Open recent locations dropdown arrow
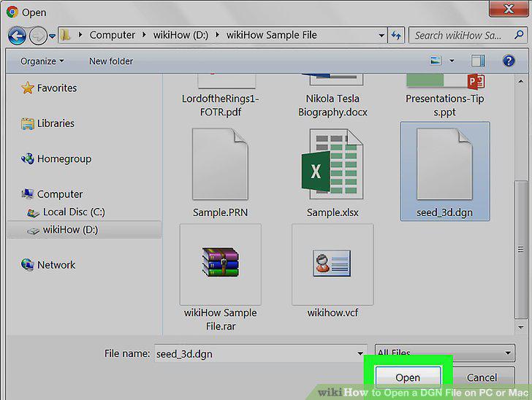Viewport: 532px width, 400px height. [x=53, y=35]
